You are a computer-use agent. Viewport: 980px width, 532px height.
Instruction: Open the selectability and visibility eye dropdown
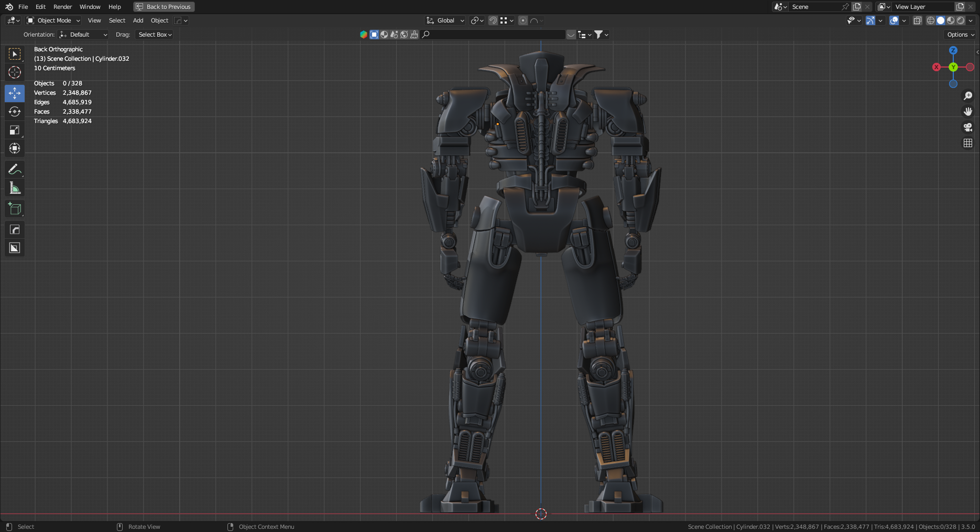(854, 20)
